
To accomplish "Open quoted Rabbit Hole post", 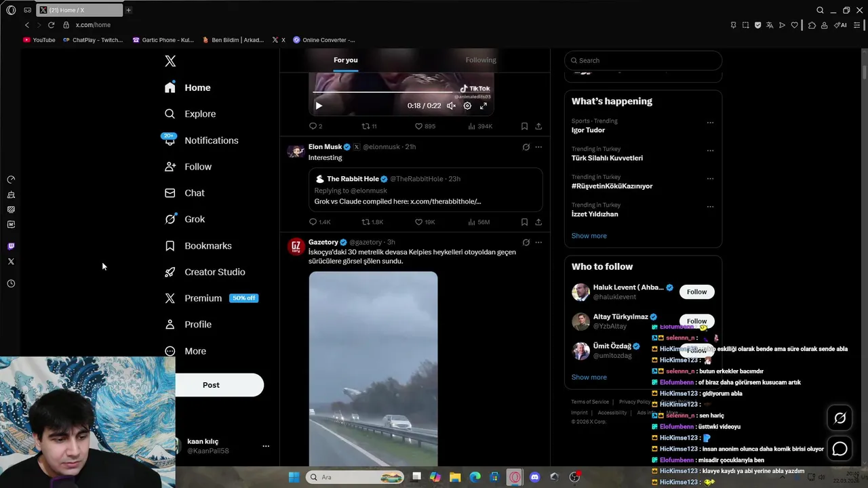I will pos(426,190).
